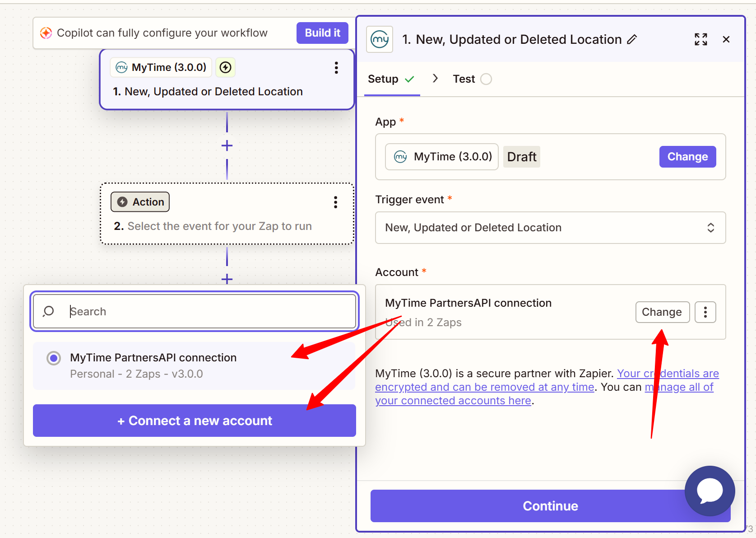Click the Continue button

[x=550, y=506]
